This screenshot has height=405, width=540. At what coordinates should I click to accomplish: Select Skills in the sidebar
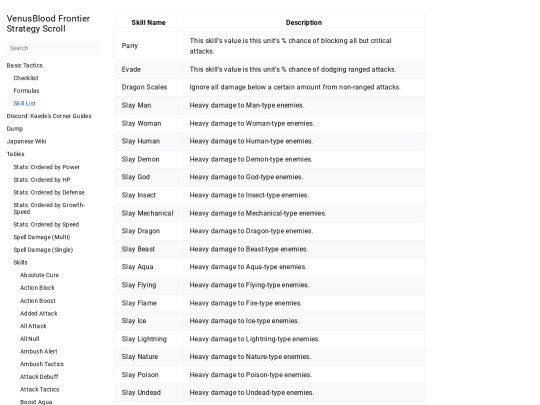tap(20, 262)
